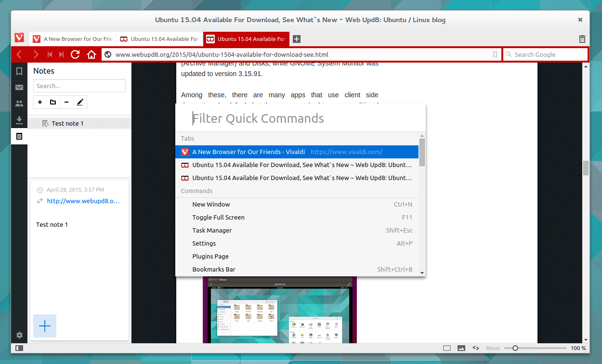Screen dimensions: 602x364
Task: Click the large blue plus attachment button
Action: (x=45, y=326)
